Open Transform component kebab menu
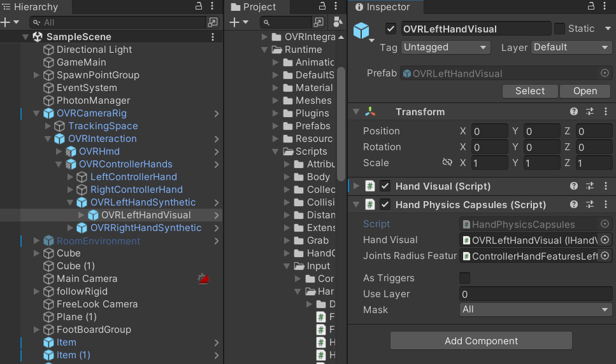The width and height of the screenshot is (616, 364). coord(605,112)
